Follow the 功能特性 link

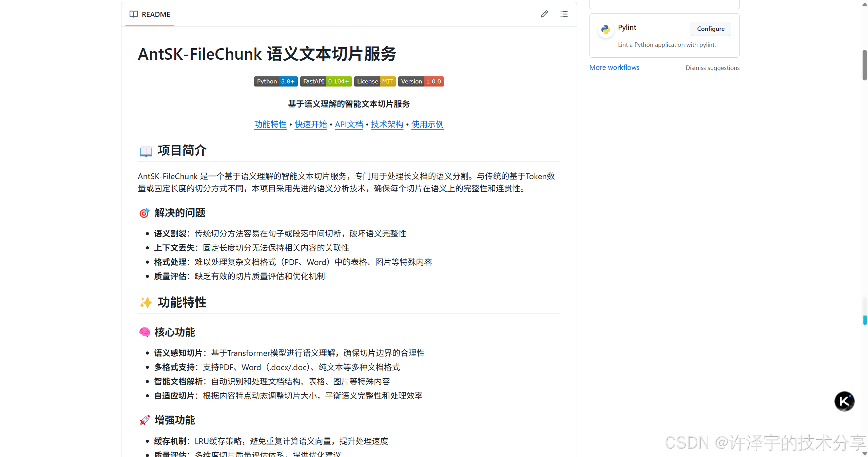[x=270, y=125]
